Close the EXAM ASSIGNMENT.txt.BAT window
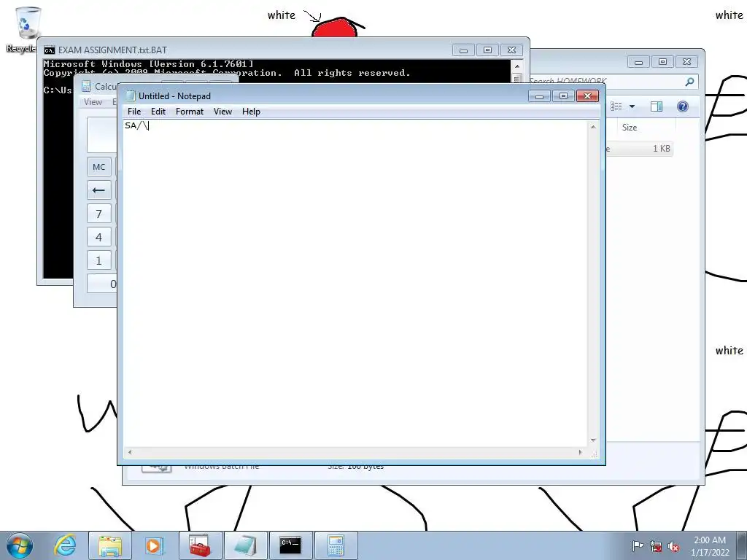Screen dimensions: 747x560 pos(511,50)
